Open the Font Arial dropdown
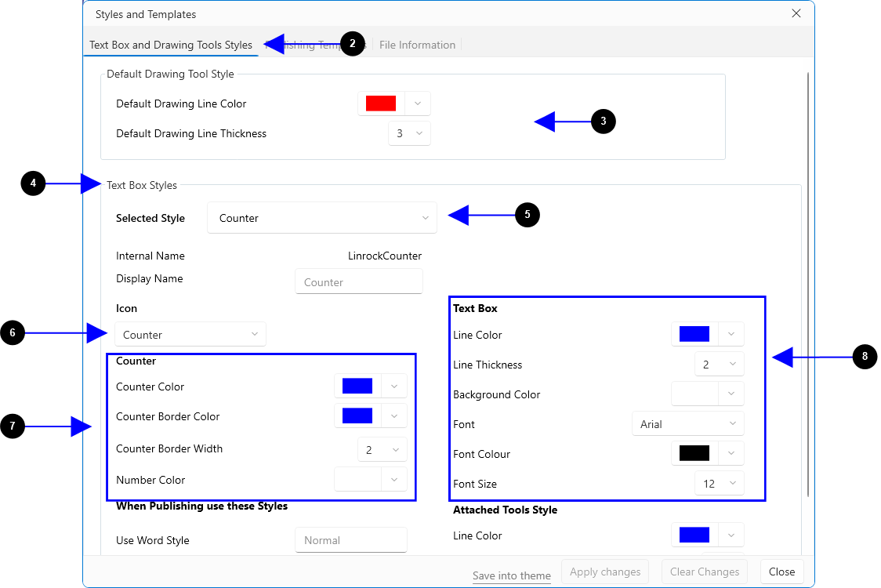 coord(687,424)
